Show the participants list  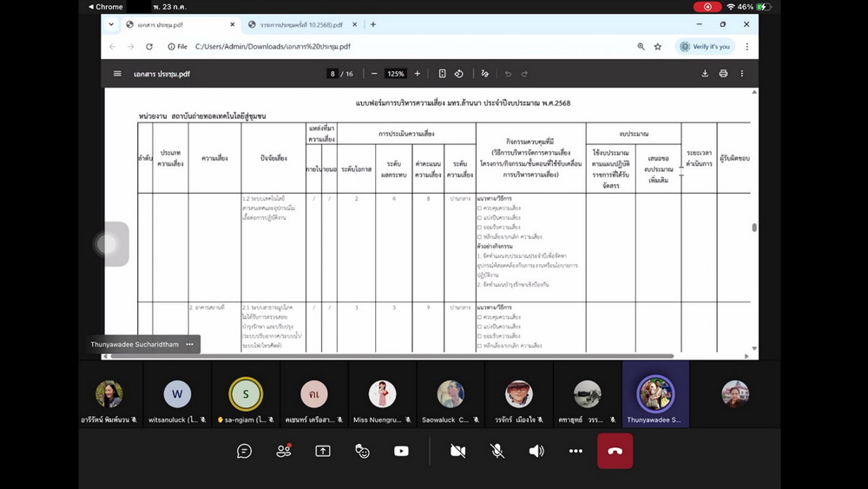pyautogui.click(x=284, y=452)
